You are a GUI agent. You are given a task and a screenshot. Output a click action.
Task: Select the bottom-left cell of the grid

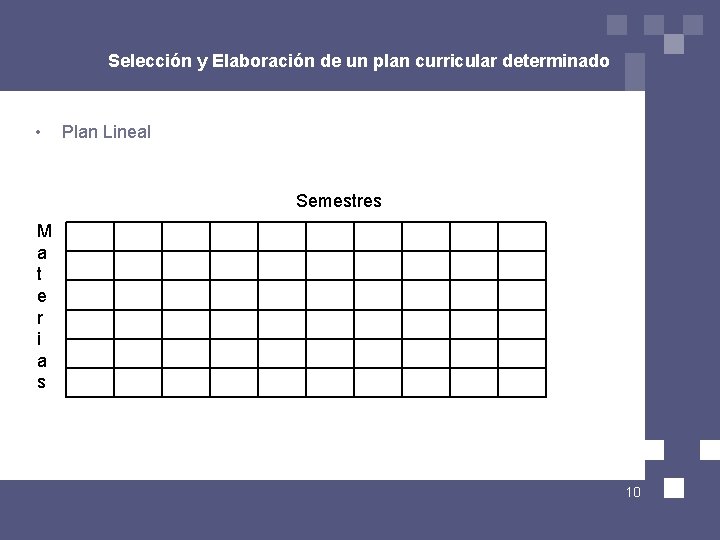coord(90,383)
